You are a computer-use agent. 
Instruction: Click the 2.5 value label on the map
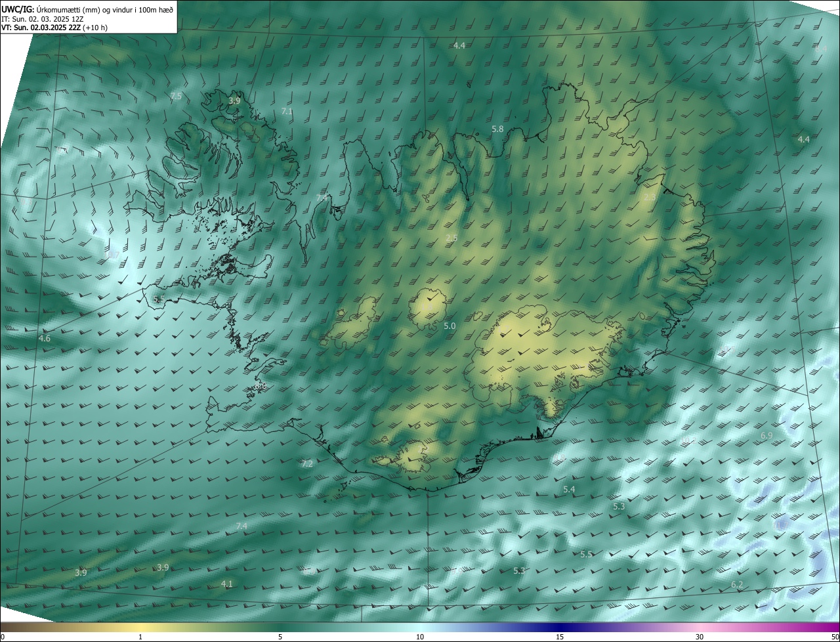451,238
